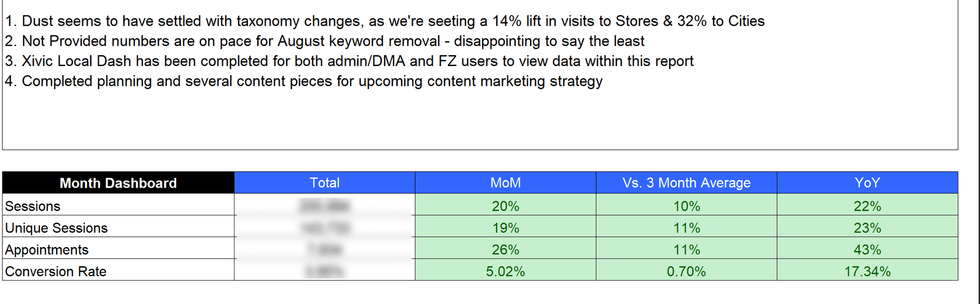The image size is (980, 304).
Task: Select the Appointments YoY cell showing 43%
Action: tap(867, 250)
